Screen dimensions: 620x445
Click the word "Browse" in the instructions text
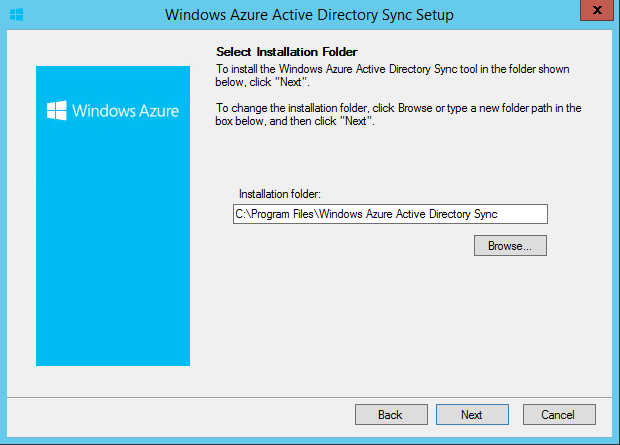coord(415,108)
